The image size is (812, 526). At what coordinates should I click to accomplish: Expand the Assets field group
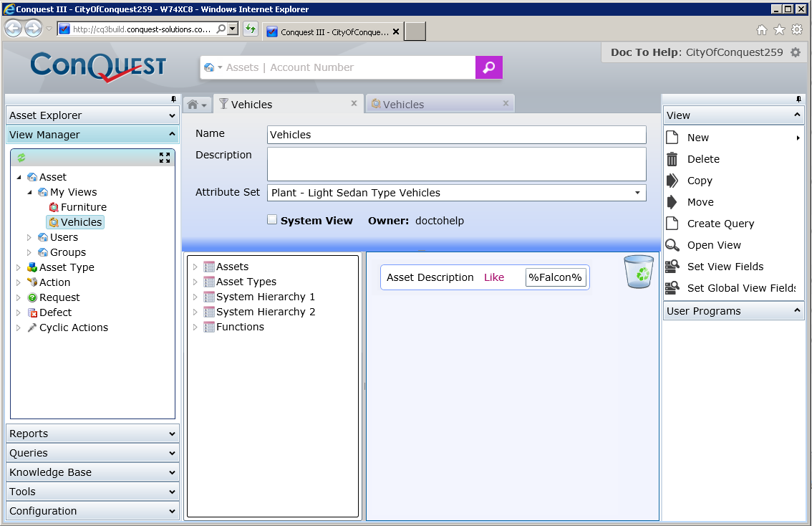195,267
